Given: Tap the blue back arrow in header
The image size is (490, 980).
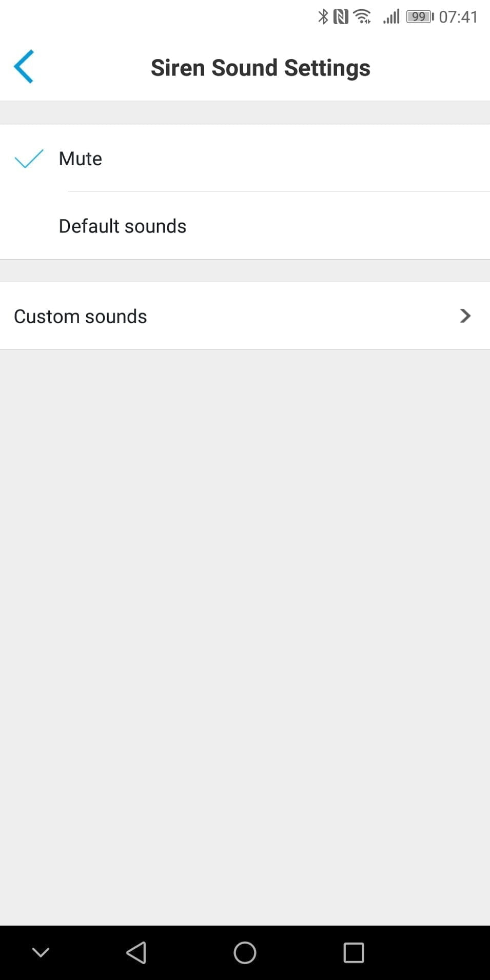Looking at the screenshot, I should [x=24, y=67].
